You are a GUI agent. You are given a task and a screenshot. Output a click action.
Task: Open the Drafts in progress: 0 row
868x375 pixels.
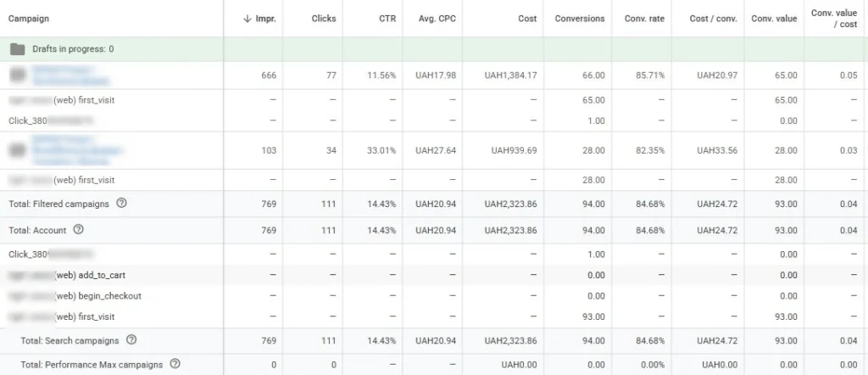(x=73, y=49)
